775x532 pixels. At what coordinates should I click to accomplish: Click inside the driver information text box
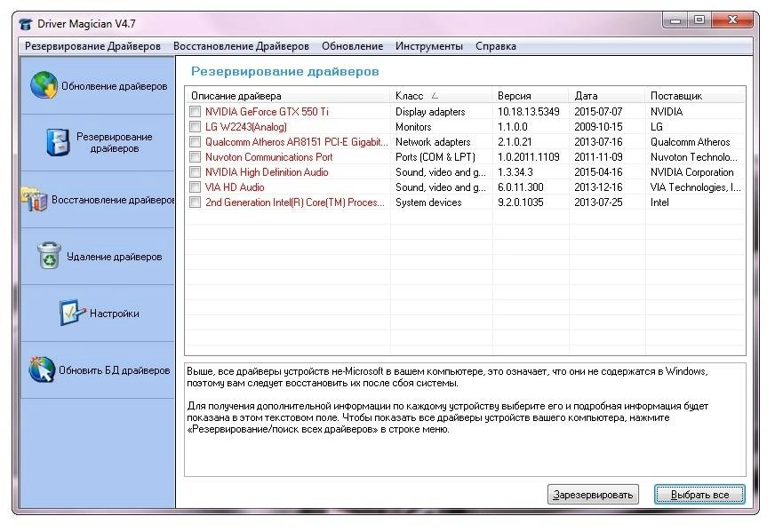pos(465,420)
